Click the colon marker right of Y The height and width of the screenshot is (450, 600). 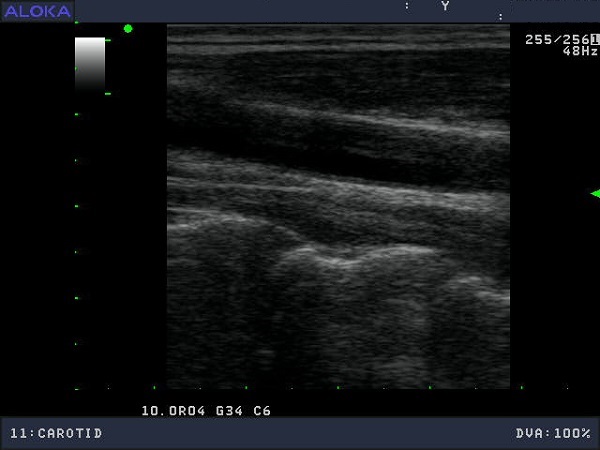[500, 16]
